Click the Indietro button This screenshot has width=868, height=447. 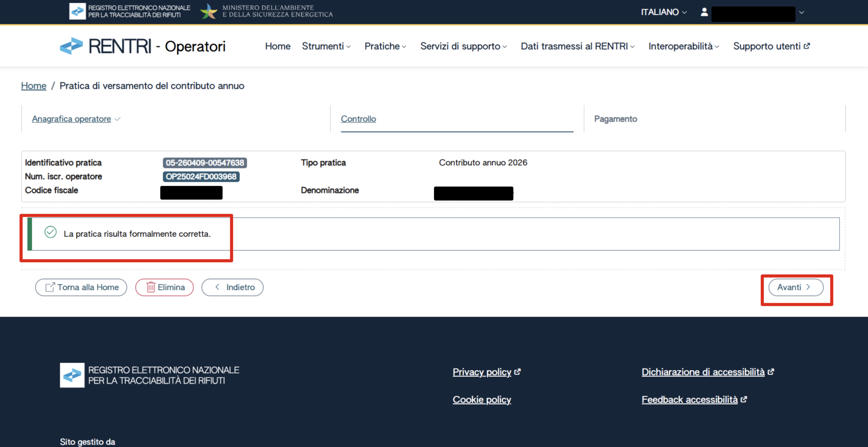coord(233,287)
